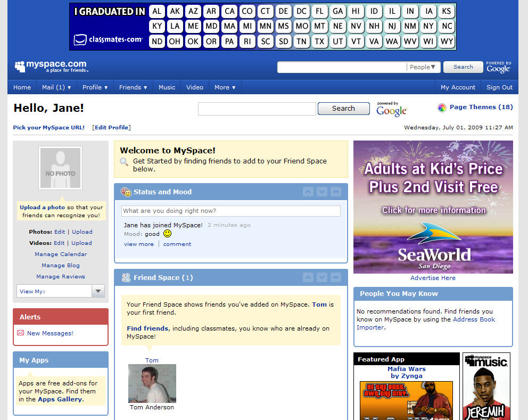This screenshot has height=420, width=528.
Task: Go to Home in navigation bar
Action: pyautogui.click(x=22, y=87)
